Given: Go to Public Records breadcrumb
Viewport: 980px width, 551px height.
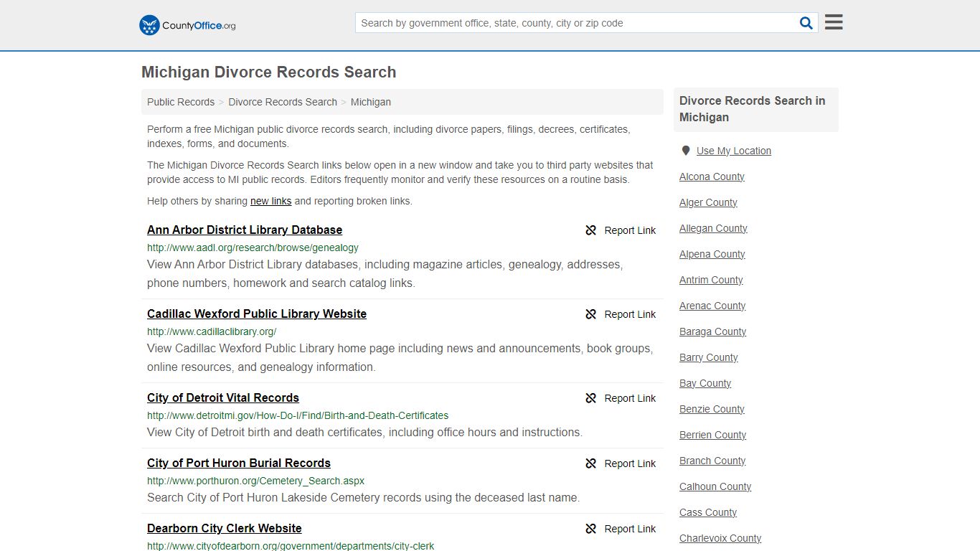Looking at the screenshot, I should tap(181, 102).
